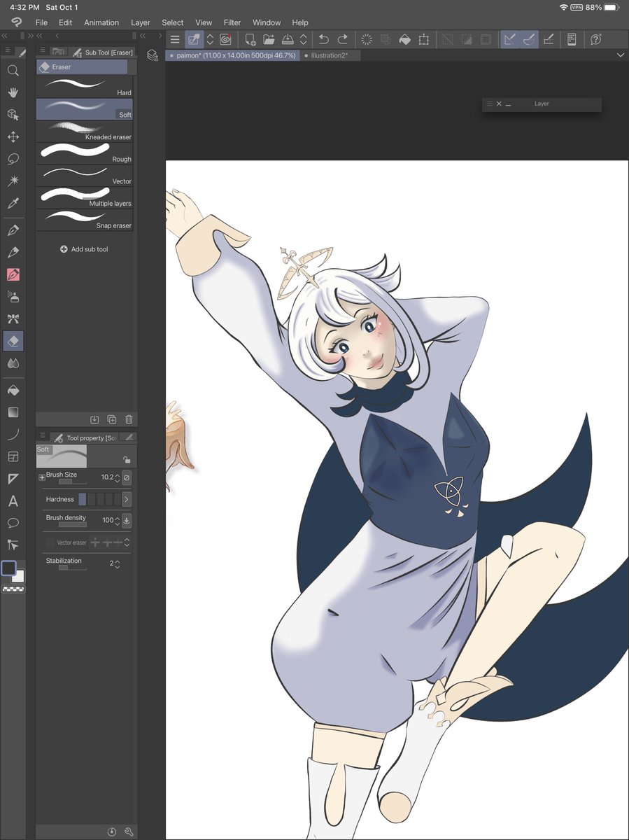Expand Brush Size plus options
The height and width of the screenshot is (840, 629).
(x=42, y=477)
